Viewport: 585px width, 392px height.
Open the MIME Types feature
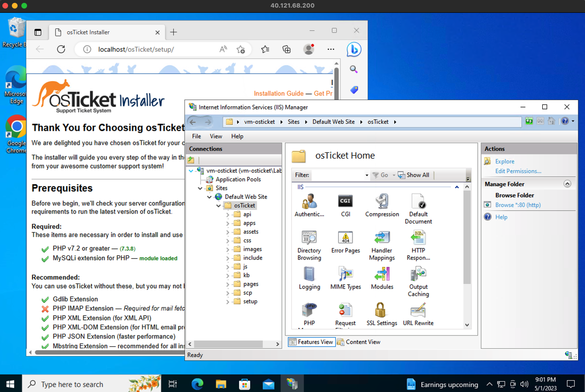pyautogui.click(x=345, y=278)
